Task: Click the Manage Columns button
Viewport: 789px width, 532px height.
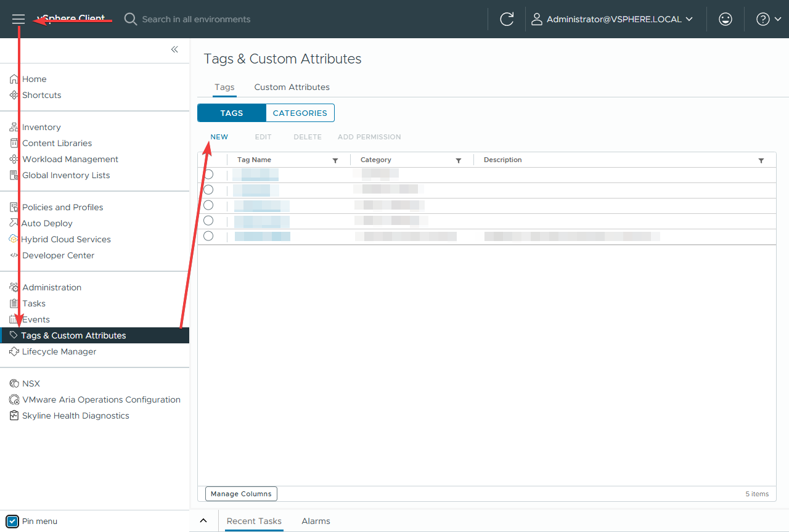Action: click(241, 494)
